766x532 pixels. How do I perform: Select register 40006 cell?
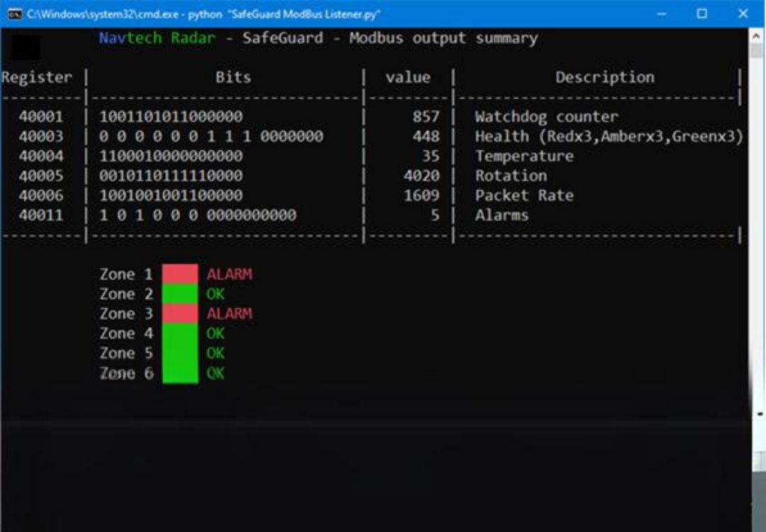pos(41,195)
